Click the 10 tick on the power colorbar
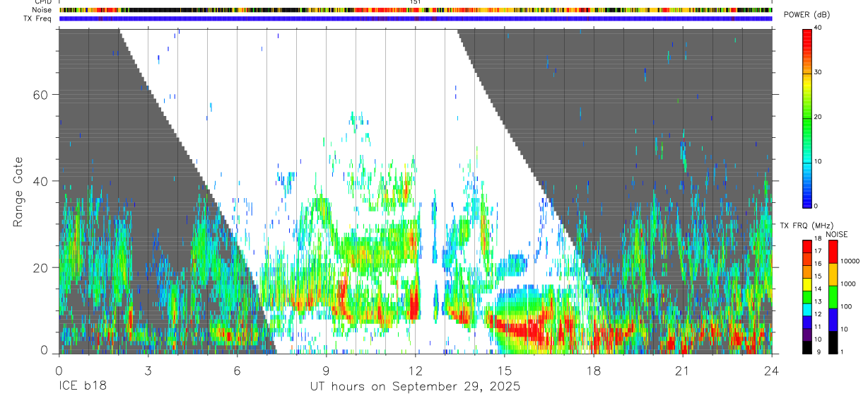 tap(818, 161)
